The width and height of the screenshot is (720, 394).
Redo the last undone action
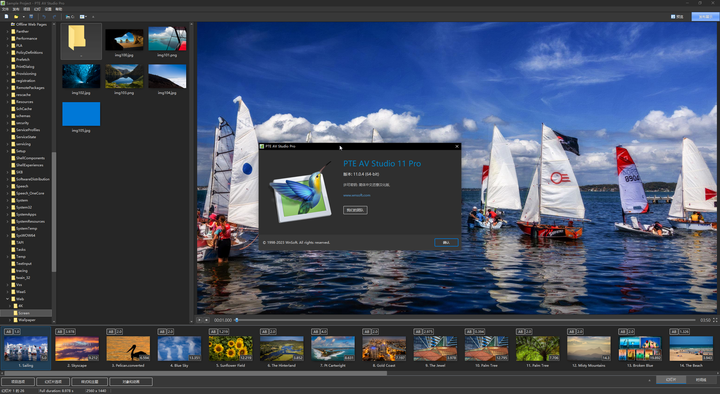pyautogui.click(x=54, y=17)
